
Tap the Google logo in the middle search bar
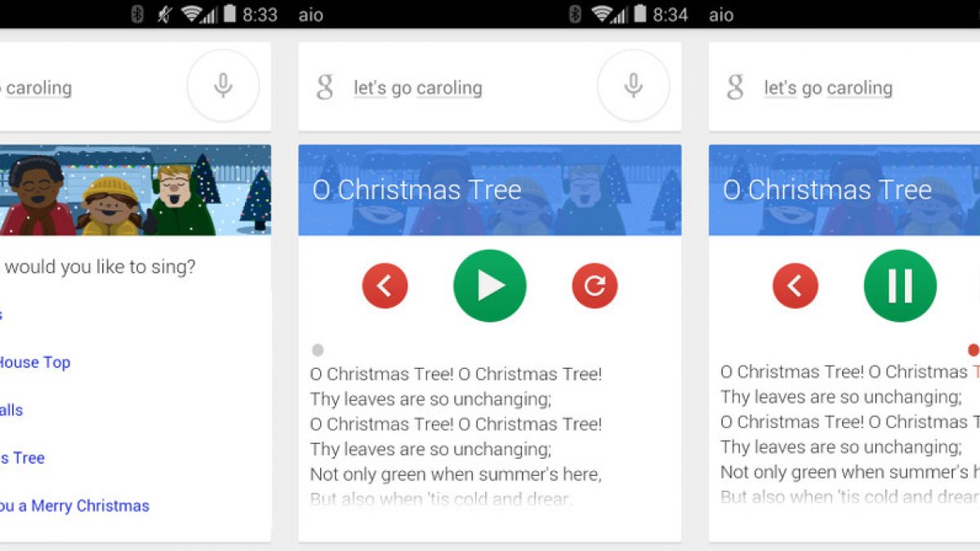tap(325, 87)
